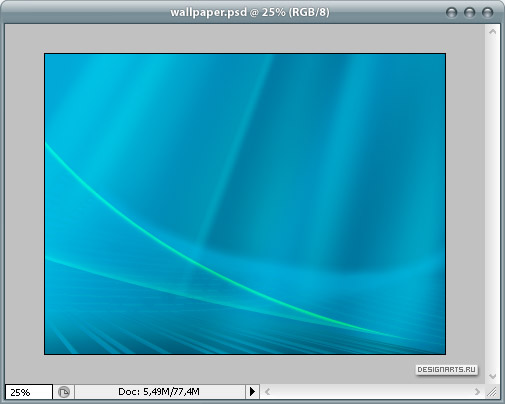Open the status bar options arrow menu
Image resolution: width=505 pixels, height=404 pixels.
coord(252,392)
